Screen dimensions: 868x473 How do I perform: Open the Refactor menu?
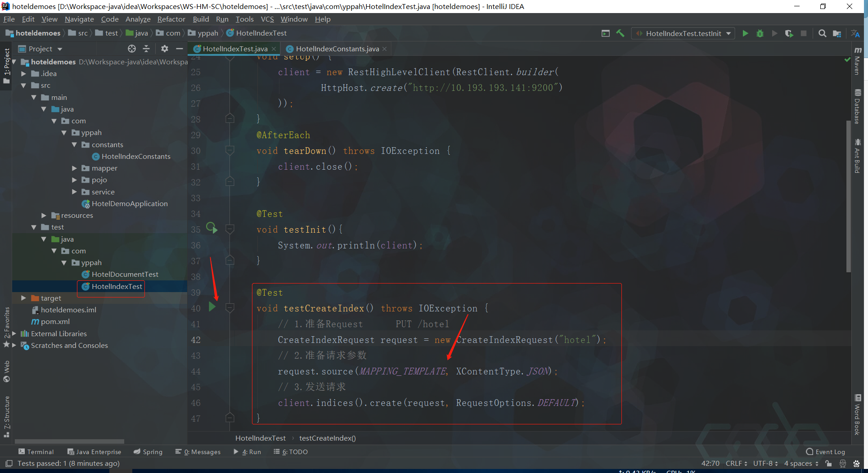[x=171, y=19]
